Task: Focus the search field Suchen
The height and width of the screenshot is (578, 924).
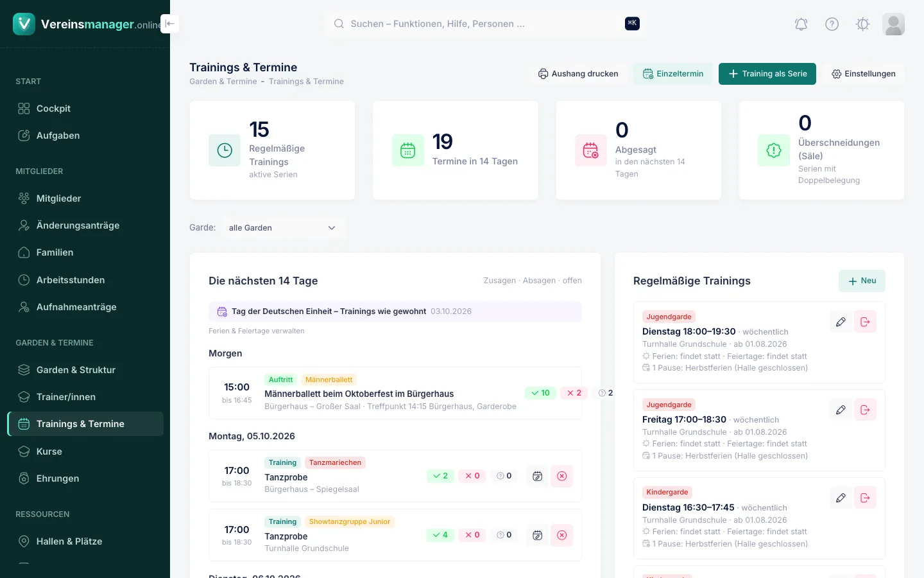Action: pos(486,24)
